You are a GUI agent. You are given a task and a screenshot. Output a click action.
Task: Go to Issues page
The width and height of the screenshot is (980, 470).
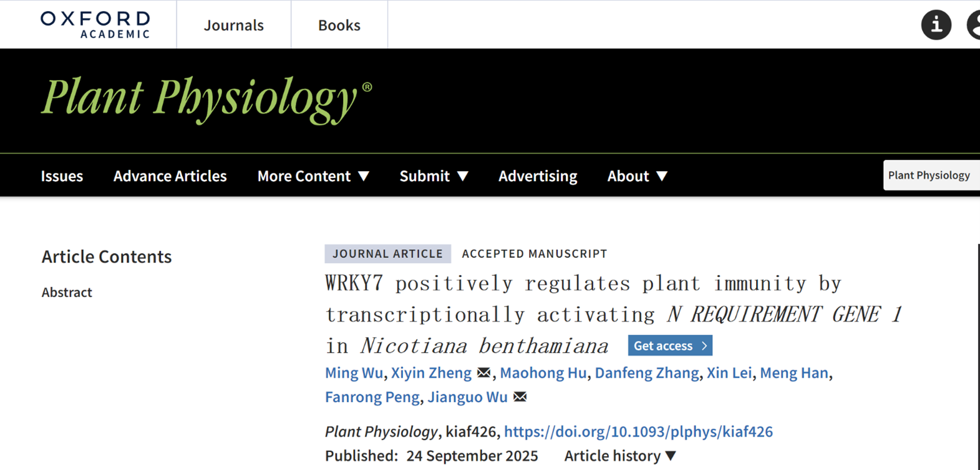click(62, 176)
